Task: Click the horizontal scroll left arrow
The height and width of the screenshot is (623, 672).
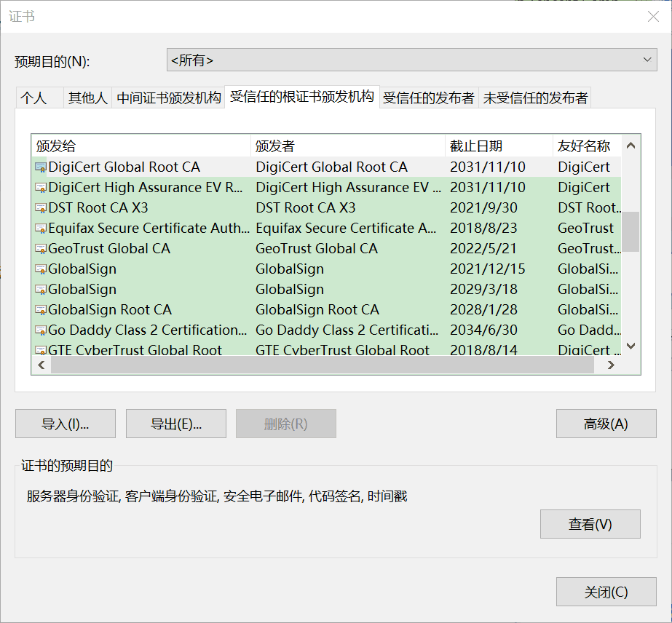Action: click(41, 365)
